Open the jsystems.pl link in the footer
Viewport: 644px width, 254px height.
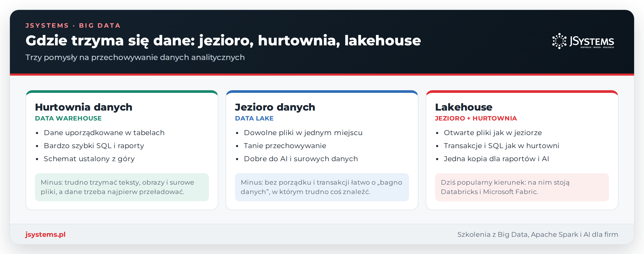tap(45, 234)
